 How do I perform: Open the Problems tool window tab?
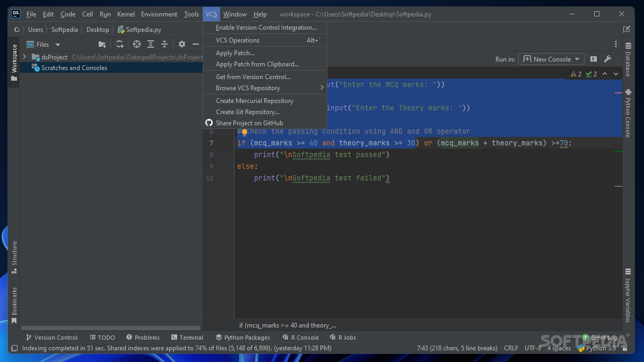[143, 338]
